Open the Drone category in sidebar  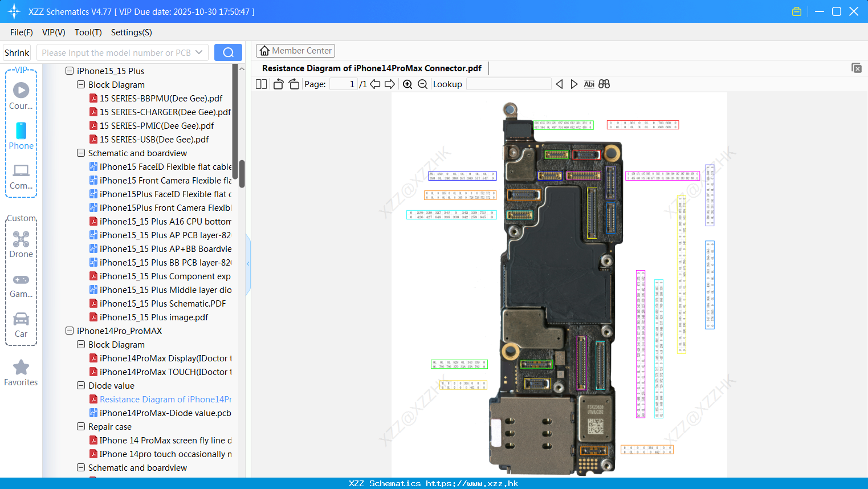click(x=21, y=244)
